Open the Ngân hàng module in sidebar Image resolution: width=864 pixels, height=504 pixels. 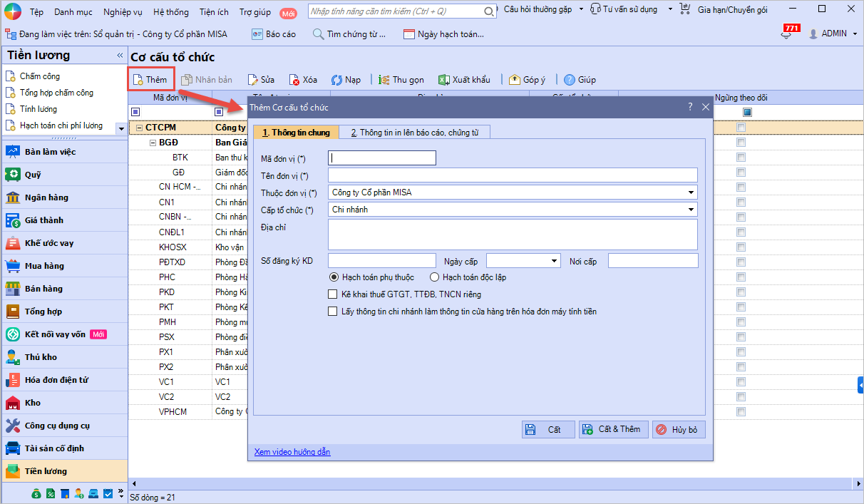click(x=46, y=197)
